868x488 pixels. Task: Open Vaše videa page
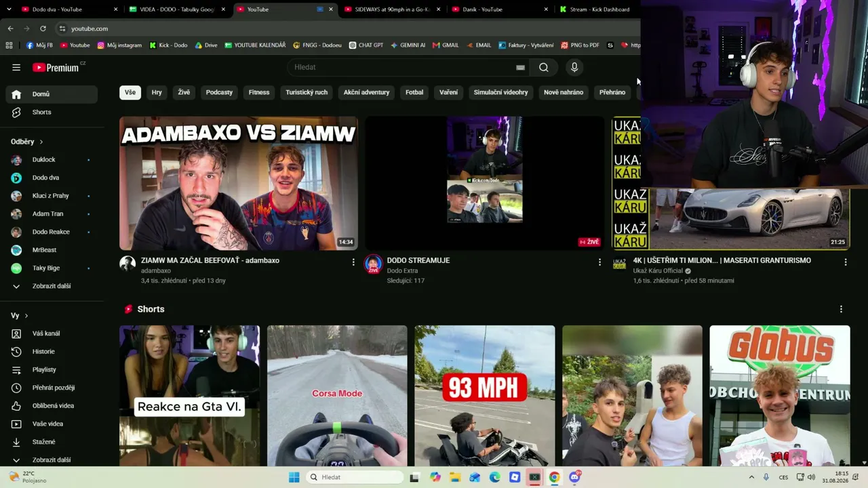point(52,424)
